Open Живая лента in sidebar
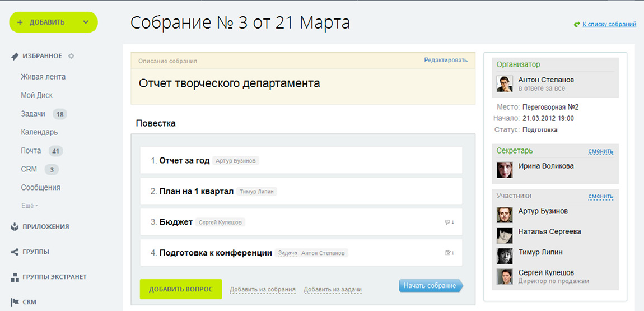644x311 pixels. point(43,77)
